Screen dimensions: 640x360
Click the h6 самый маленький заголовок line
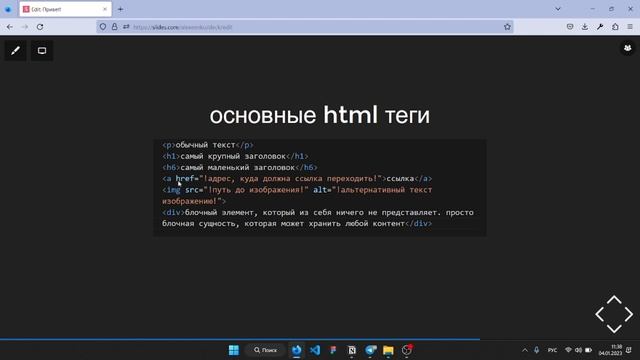(x=240, y=167)
